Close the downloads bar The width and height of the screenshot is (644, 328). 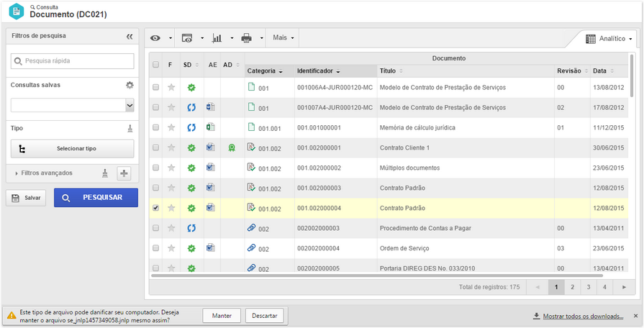click(x=636, y=316)
